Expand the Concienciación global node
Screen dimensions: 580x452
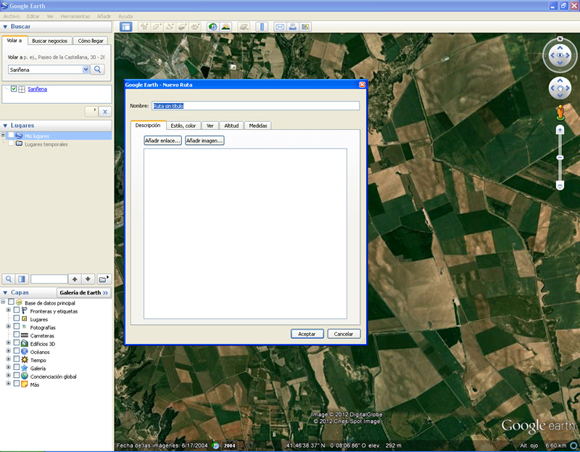click(x=8, y=375)
